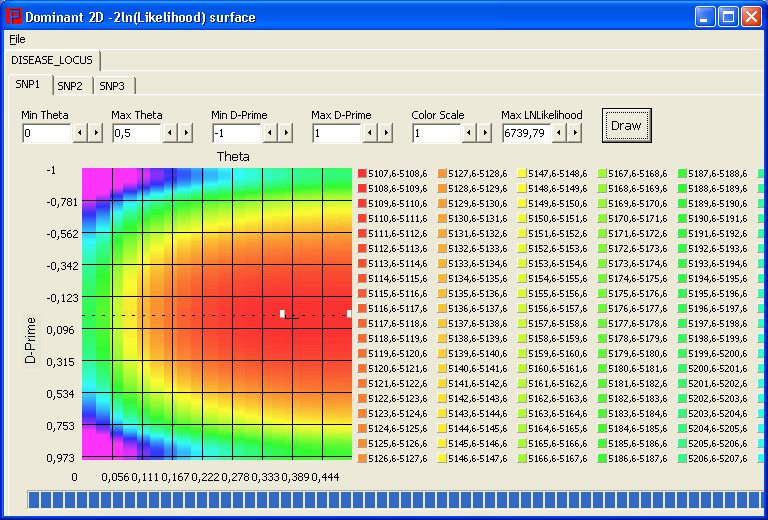Click legend text 5157,6-5158,6
Viewport: 768px width, 520px height.
coord(557,324)
